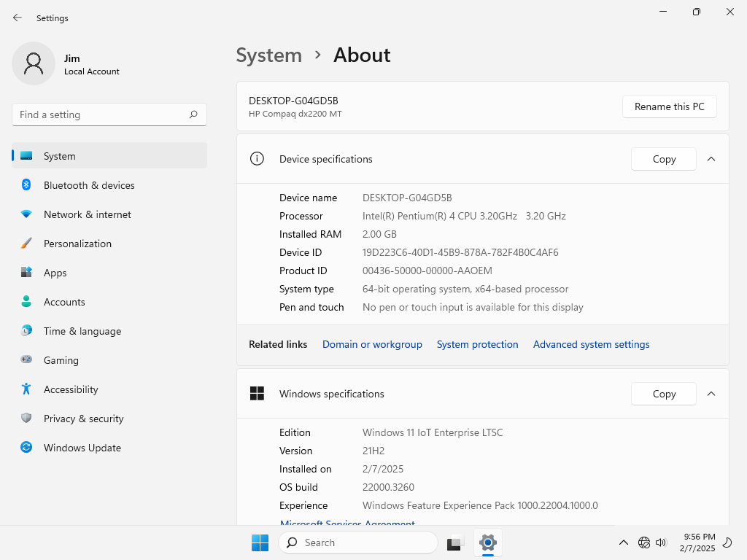Click the Accounts person icon
Viewport: 747px width, 560px height.
(26, 301)
